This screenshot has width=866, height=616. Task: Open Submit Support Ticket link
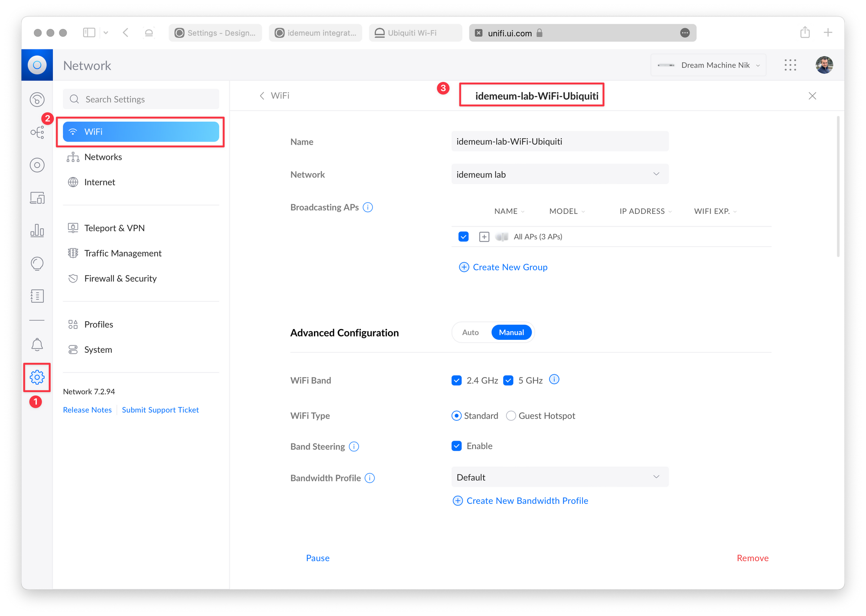(x=160, y=410)
